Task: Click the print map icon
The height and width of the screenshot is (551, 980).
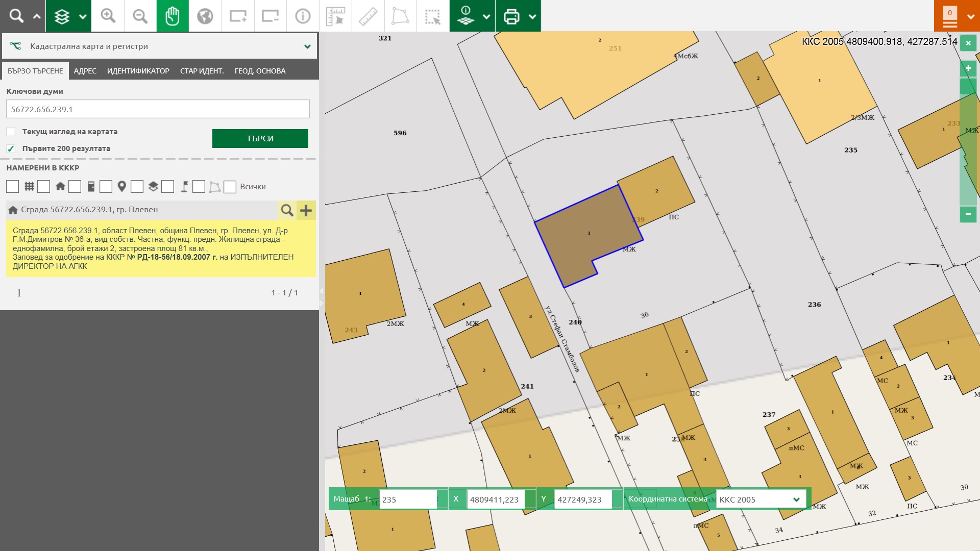Action: 511,16
